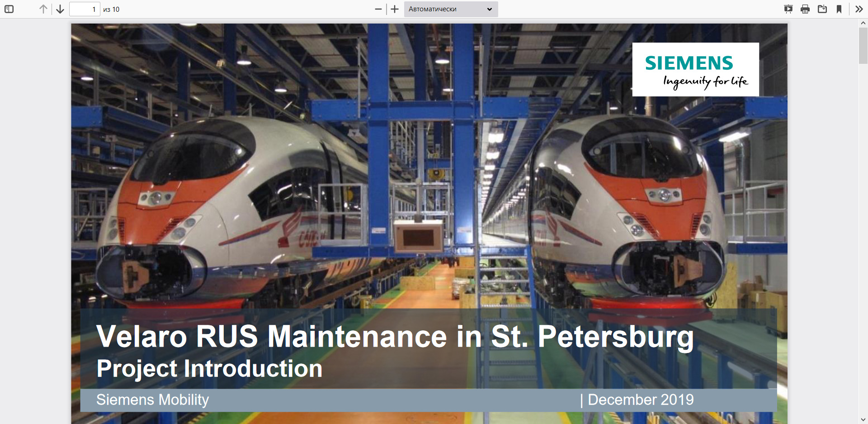Click the scrollbar down arrow
The width and height of the screenshot is (868, 424).
tap(863, 419)
